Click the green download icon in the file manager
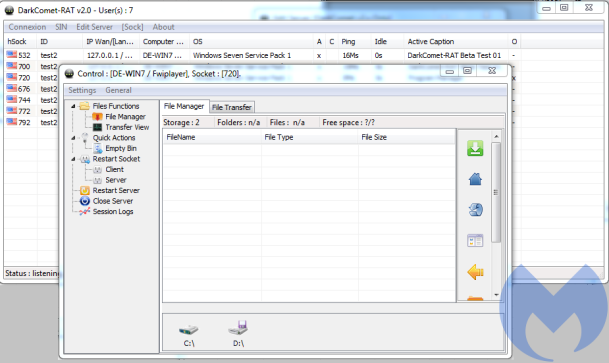Image resolution: width=609 pixels, height=363 pixels. 475,148
